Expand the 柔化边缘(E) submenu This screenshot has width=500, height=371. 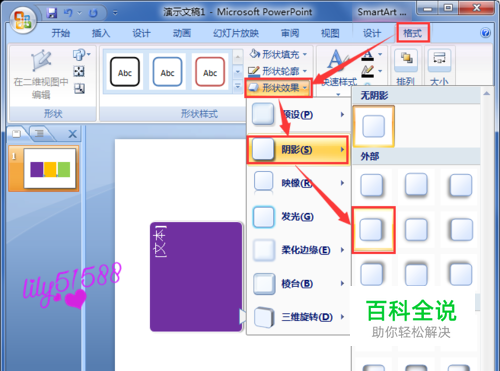point(298,250)
